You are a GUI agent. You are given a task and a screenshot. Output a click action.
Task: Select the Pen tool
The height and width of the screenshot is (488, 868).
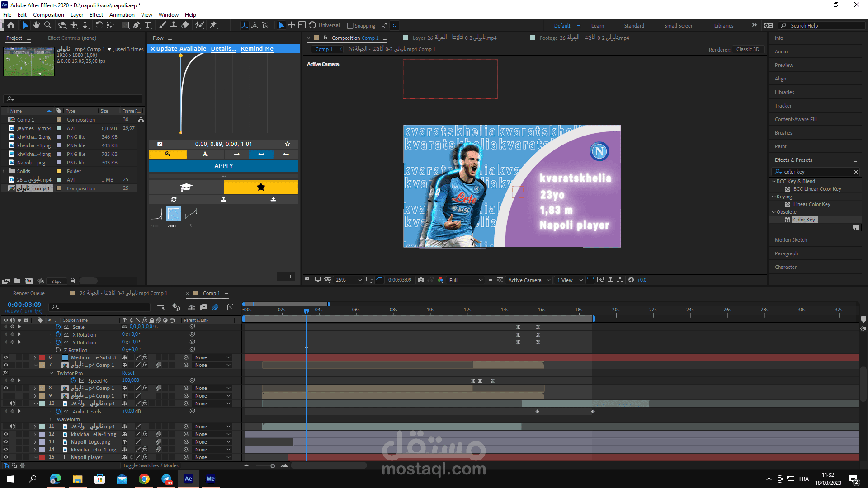tap(137, 25)
